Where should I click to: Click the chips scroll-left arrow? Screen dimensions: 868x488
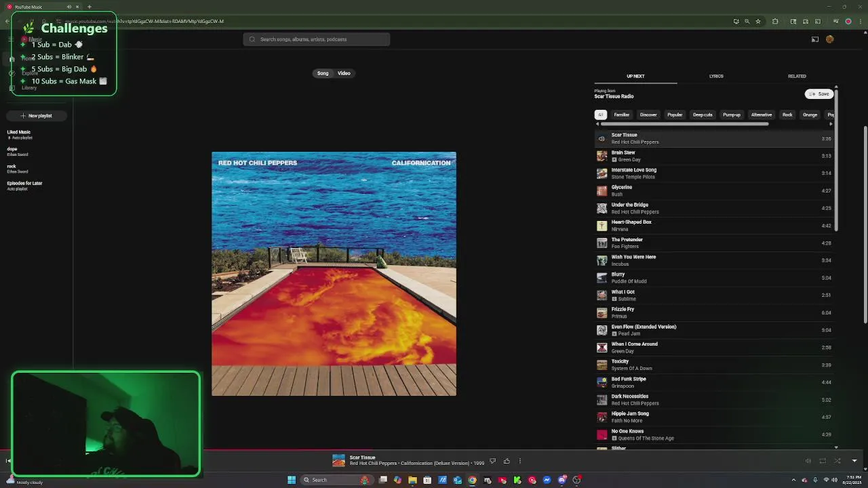[597, 125]
